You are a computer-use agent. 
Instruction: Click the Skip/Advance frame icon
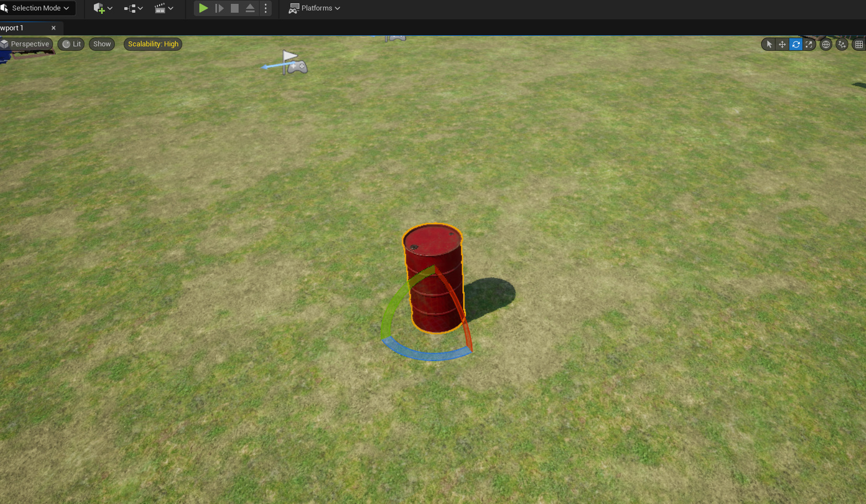coord(219,8)
